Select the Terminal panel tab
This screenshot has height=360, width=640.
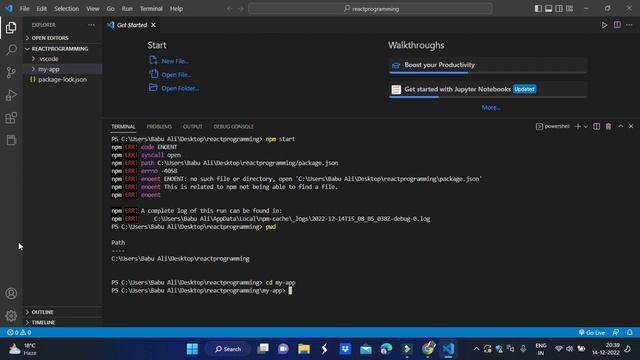tap(123, 127)
